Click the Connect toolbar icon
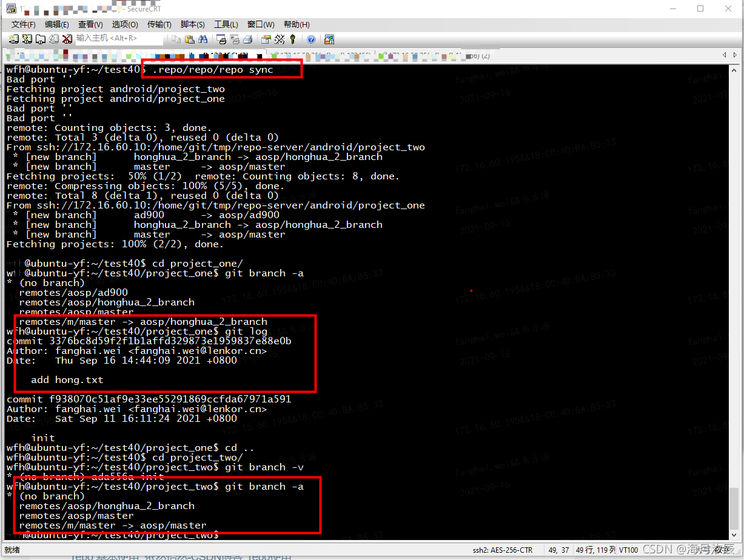Screen dimensions: 744x560 coord(13,39)
